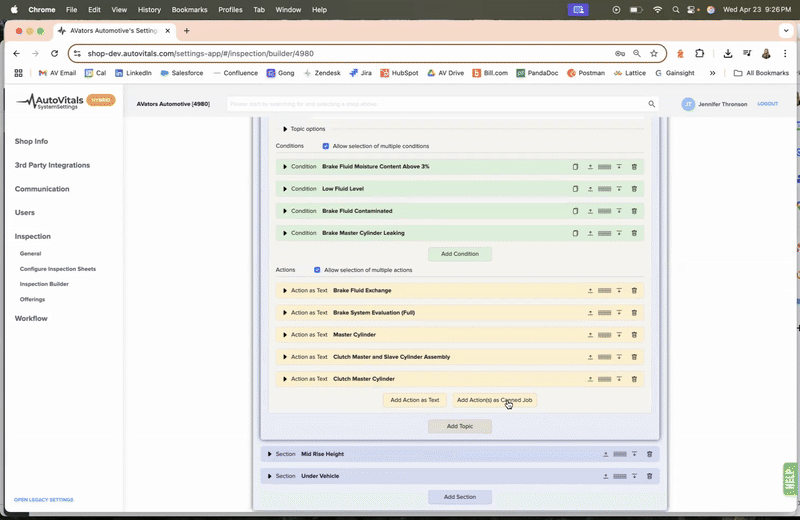Delete the Brake System Evaluation (Full) action
This screenshot has width=800, height=520.
[x=634, y=313]
